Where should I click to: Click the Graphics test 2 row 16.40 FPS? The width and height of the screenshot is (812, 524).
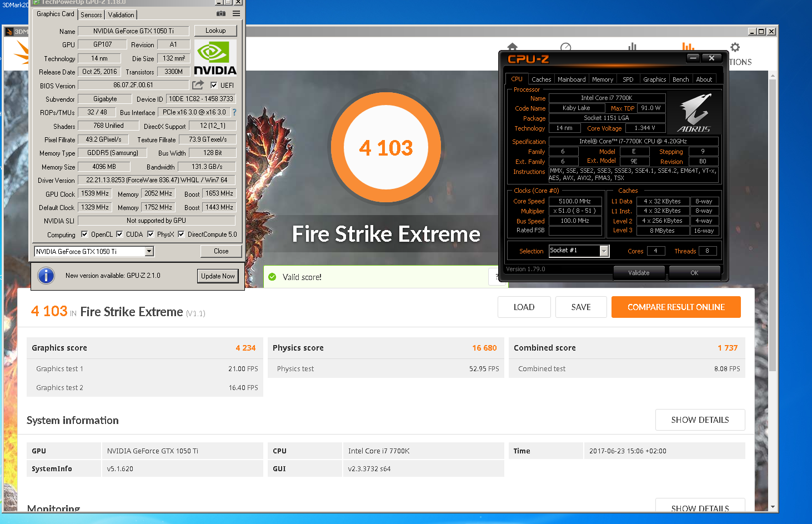[145, 387]
